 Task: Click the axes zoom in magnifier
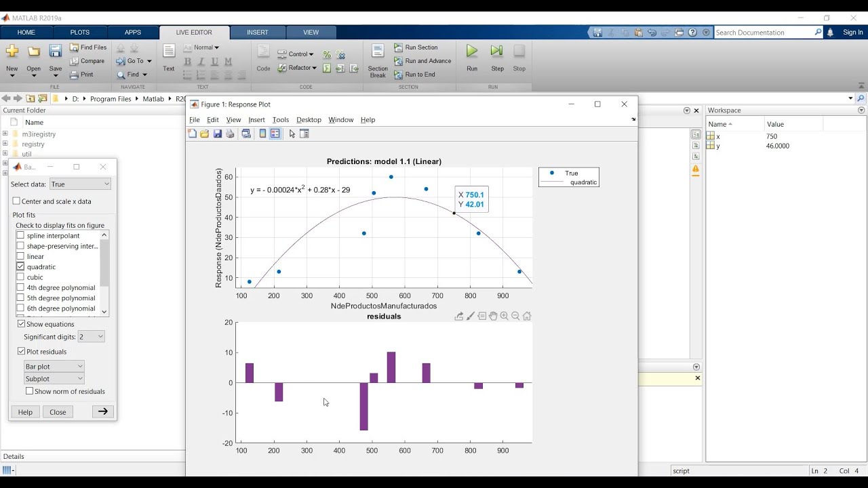pyautogui.click(x=504, y=317)
